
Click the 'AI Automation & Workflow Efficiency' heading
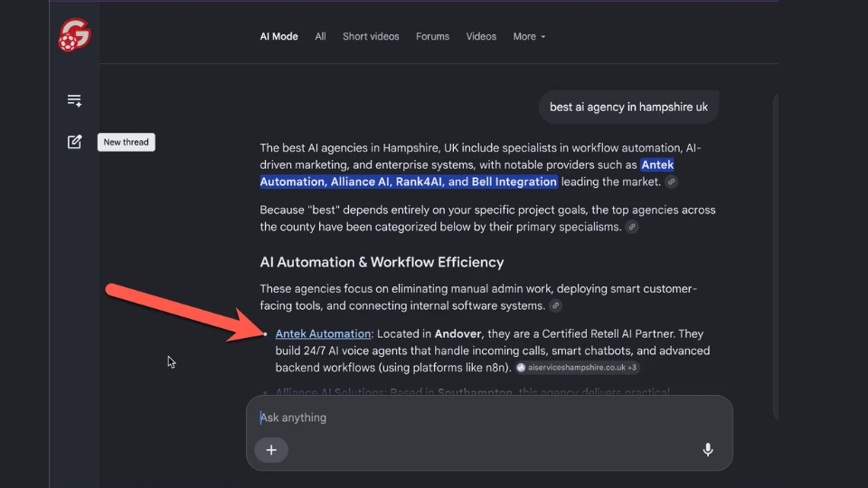tap(382, 262)
